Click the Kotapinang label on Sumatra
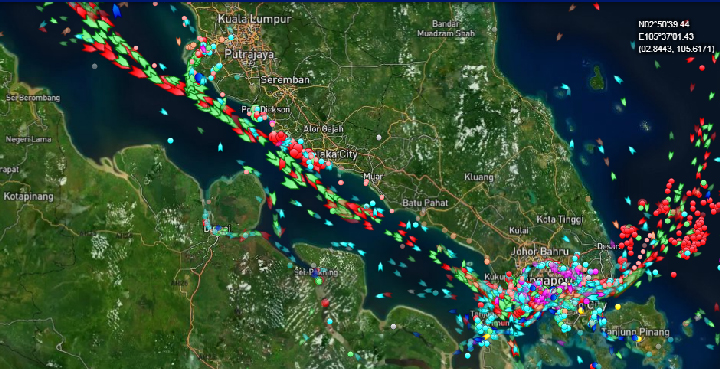Image resolution: width=720 pixels, height=369 pixels. (28, 196)
